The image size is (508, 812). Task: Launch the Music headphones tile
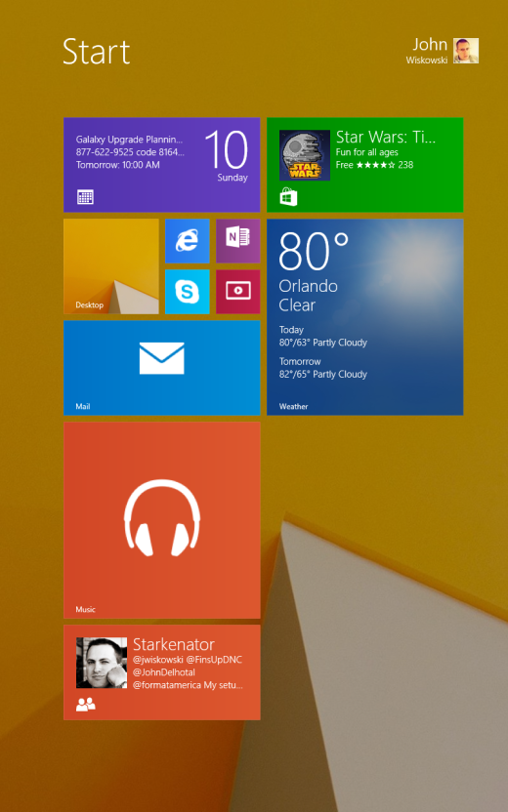coord(162,520)
